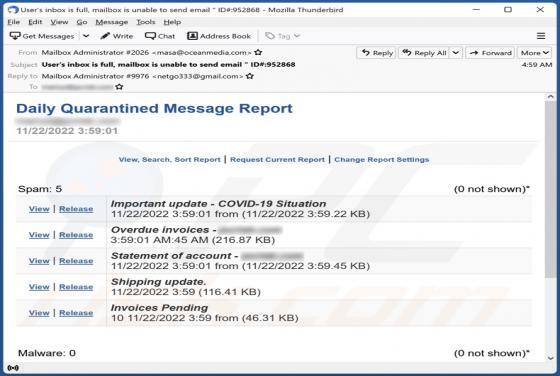560x376 pixels.
Task: Click the Daily Quarantined Message Report heading
Action: click(x=154, y=109)
